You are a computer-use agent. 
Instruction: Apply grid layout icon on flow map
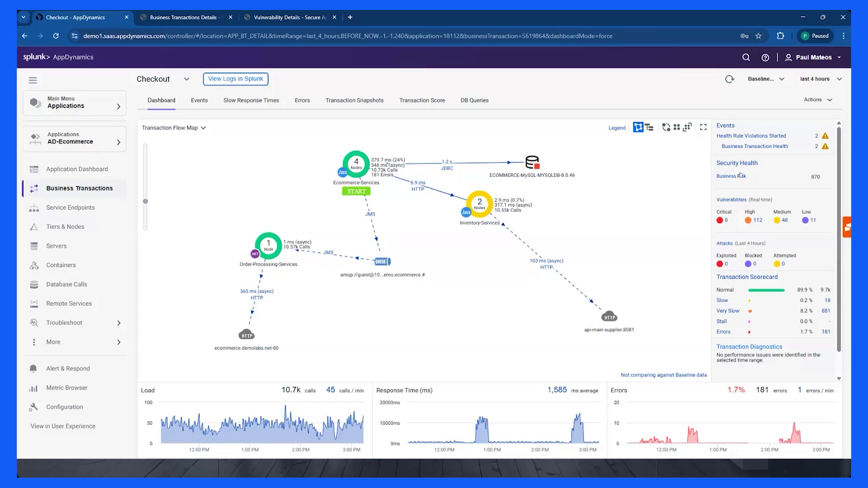677,127
